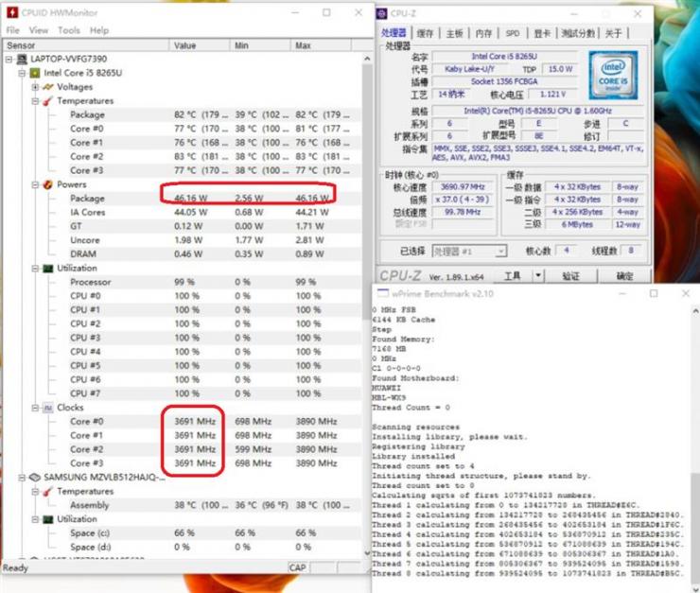The image size is (700, 593).
Task: Click the Powers flame icon
Action: pos(47,184)
